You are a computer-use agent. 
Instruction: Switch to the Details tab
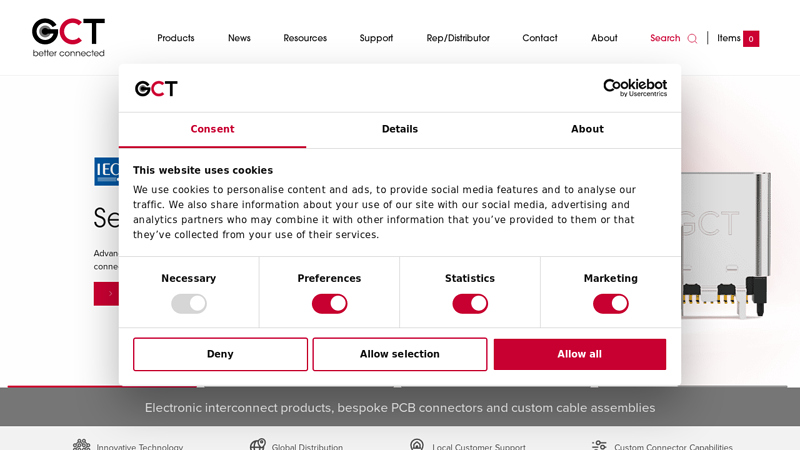coord(400,129)
